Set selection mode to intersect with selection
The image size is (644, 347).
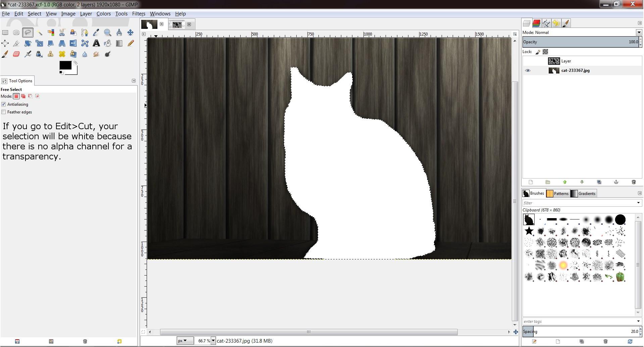pos(37,96)
